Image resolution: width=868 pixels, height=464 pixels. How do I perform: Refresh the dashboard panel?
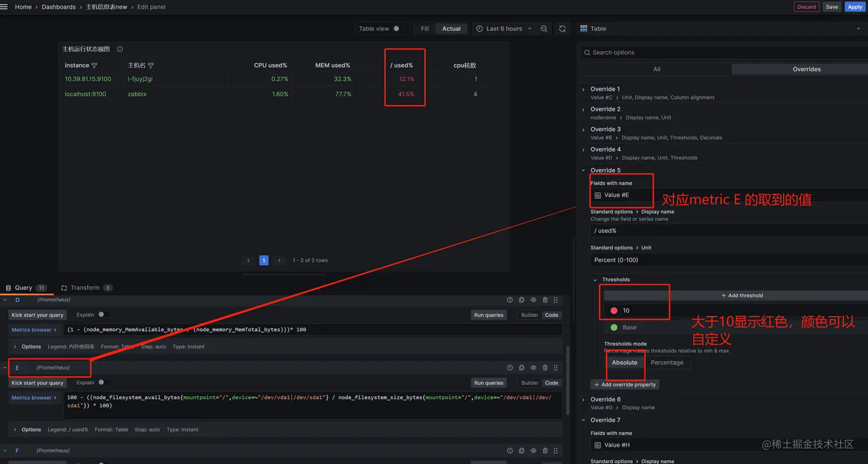pyautogui.click(x=563, y=29)
